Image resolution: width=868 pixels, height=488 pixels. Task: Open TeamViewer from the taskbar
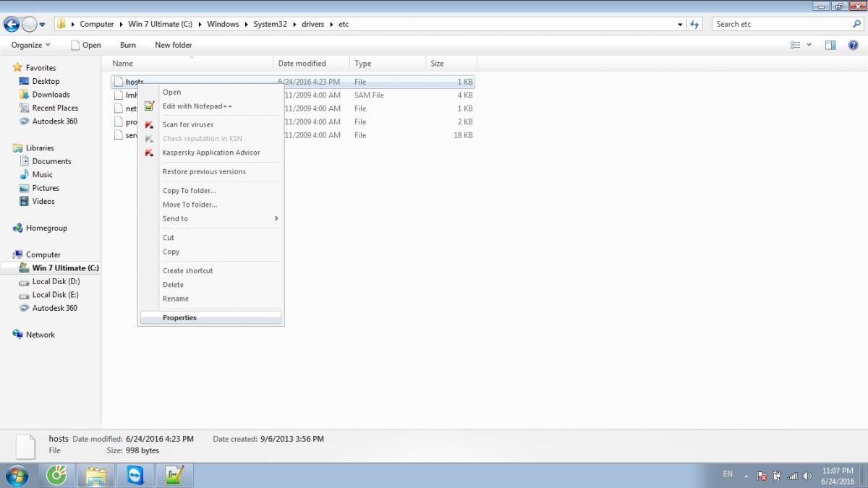click(x=135, y=475)
